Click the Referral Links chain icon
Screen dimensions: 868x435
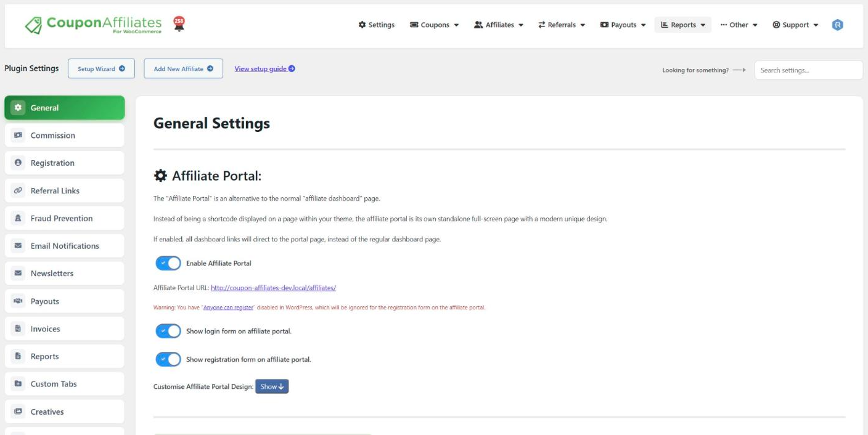pos(18,190)
